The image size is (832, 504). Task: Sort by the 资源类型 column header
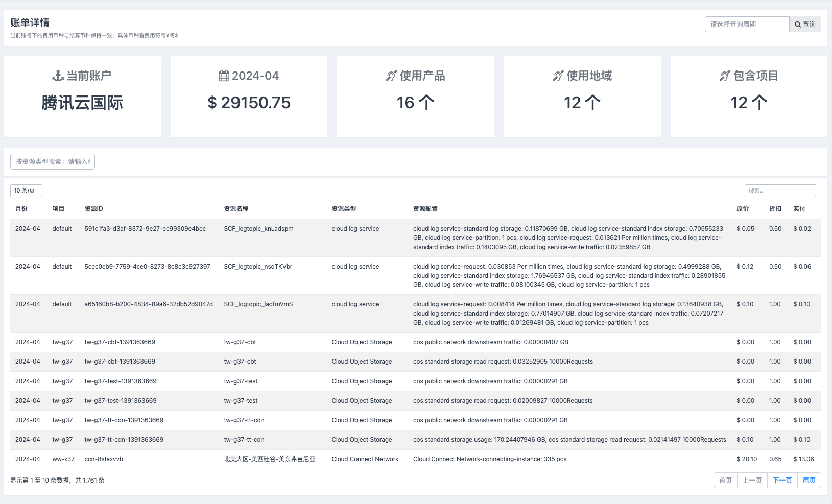344,209
